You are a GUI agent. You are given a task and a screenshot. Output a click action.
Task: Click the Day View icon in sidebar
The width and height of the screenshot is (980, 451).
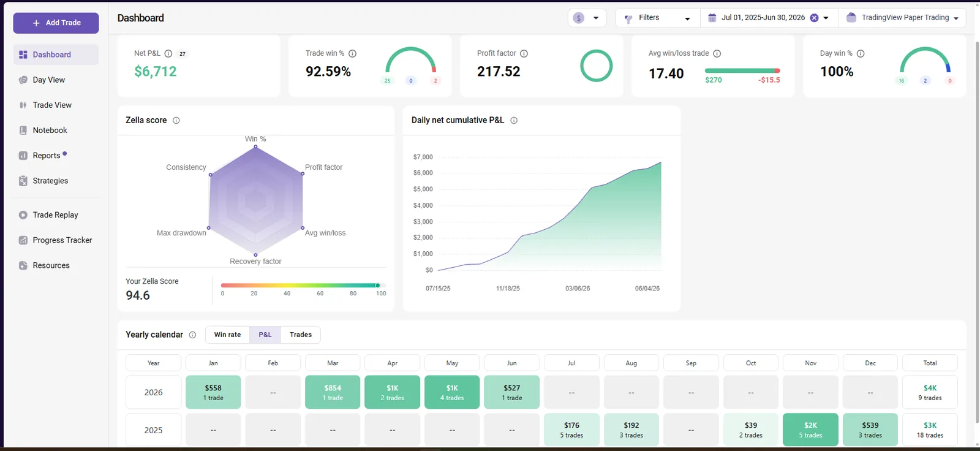(23, 80)
